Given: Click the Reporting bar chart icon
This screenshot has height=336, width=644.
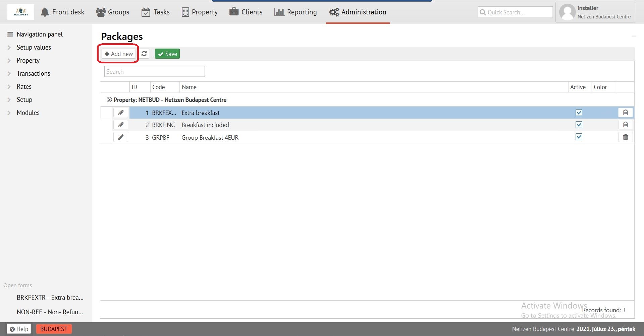Looking at the screenshot, I should pyautogui.click(x=279, y=12).
